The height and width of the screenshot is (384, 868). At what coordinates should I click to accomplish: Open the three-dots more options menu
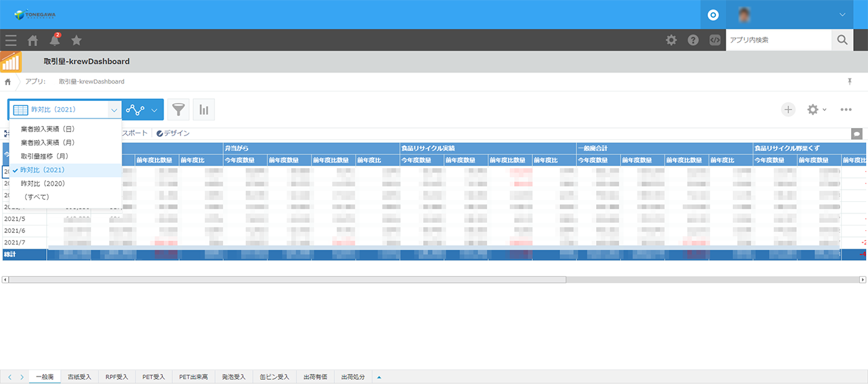tap(846, 110)
